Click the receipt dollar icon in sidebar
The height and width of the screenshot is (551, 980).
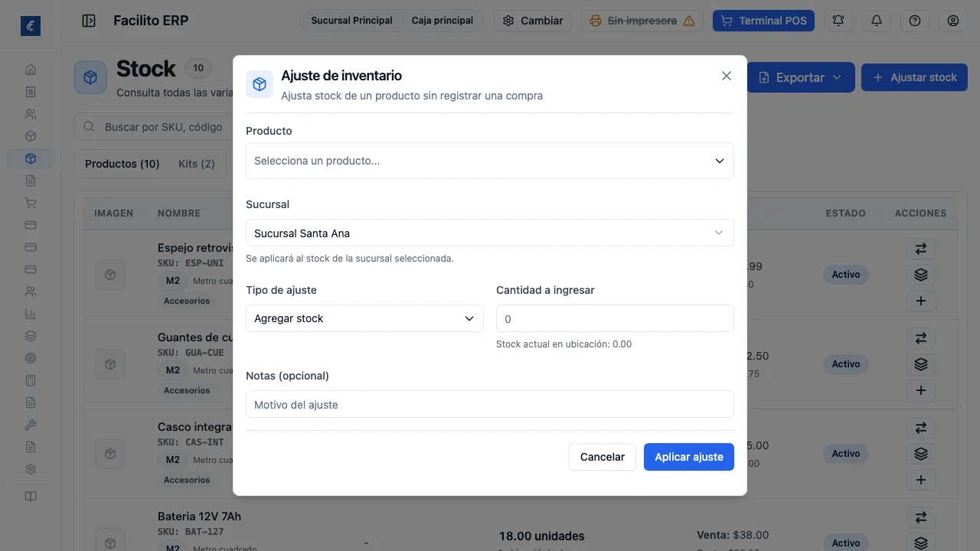click(x=31, y=92)
